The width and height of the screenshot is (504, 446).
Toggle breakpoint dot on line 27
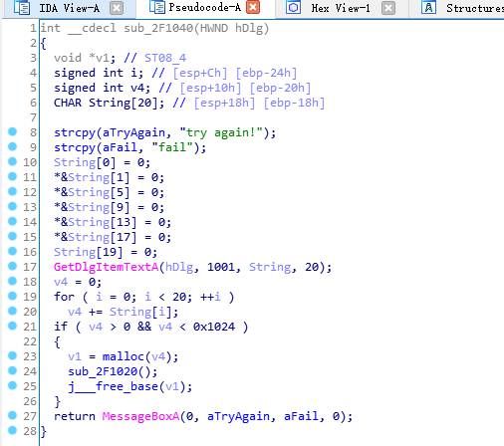(x=12, y=415)
